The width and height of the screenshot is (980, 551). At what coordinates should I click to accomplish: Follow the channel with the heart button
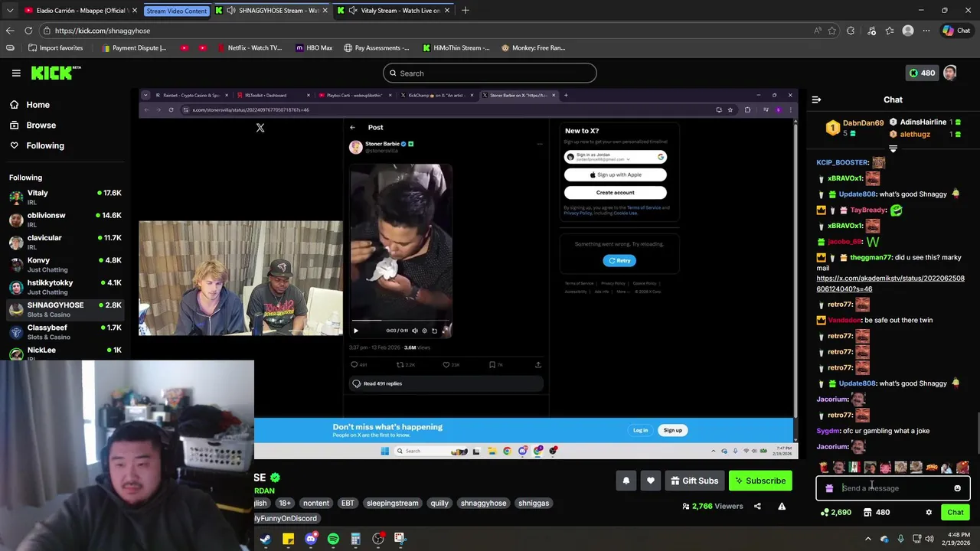[651, 481]
